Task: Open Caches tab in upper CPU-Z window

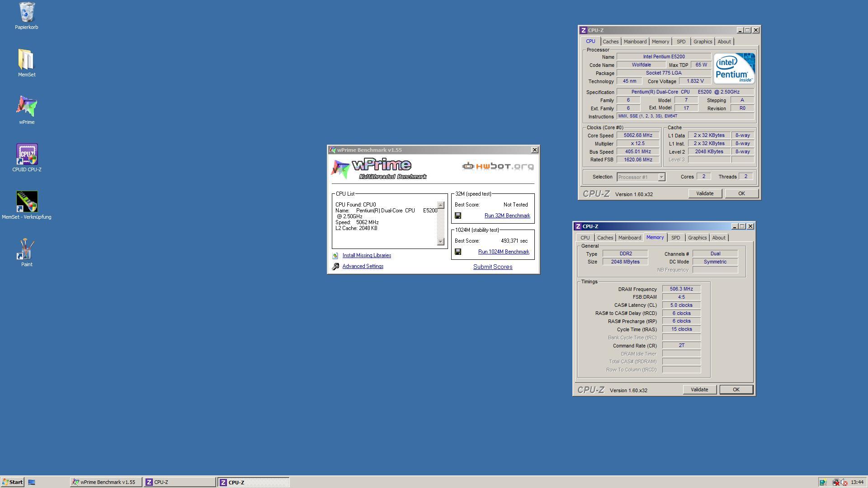Action: pyautogui.click(x=610, y=42)
